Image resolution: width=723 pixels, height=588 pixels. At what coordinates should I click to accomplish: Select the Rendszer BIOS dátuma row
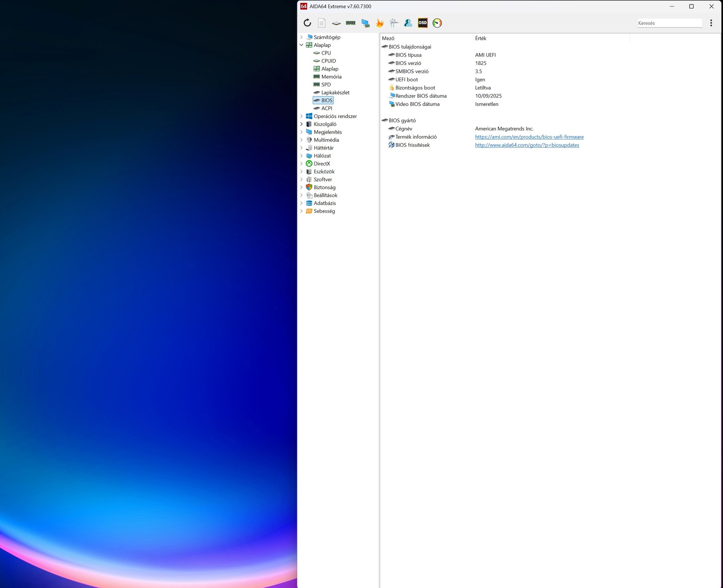[x=550, y=96]
